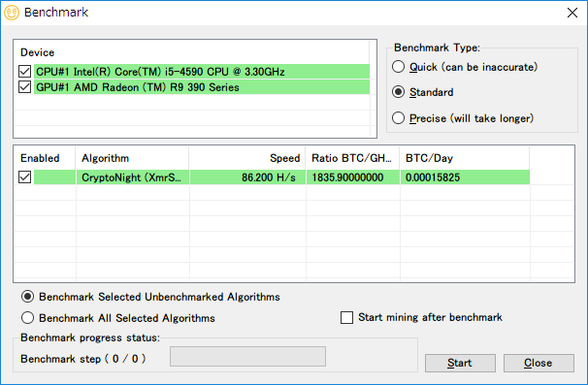Choose Benchmark Selected Unbenchmarked Algorithms
The image size is (588, 385).
click(27, 297)
